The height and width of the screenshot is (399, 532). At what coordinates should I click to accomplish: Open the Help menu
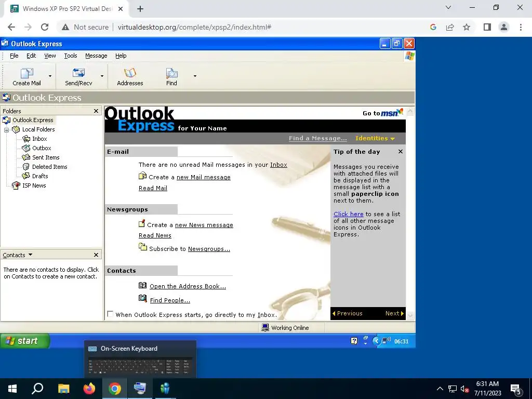(x=121, y=56)
